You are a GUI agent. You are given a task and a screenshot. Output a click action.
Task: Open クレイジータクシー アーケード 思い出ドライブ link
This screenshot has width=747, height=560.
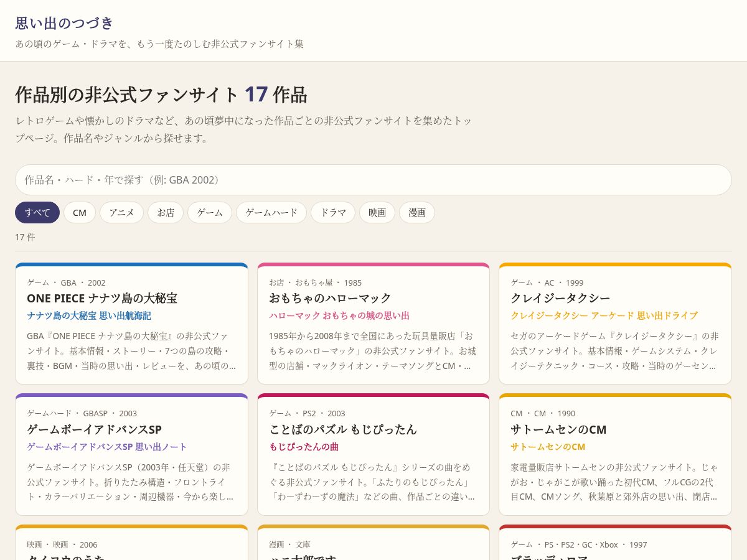[x=604, y=315]
